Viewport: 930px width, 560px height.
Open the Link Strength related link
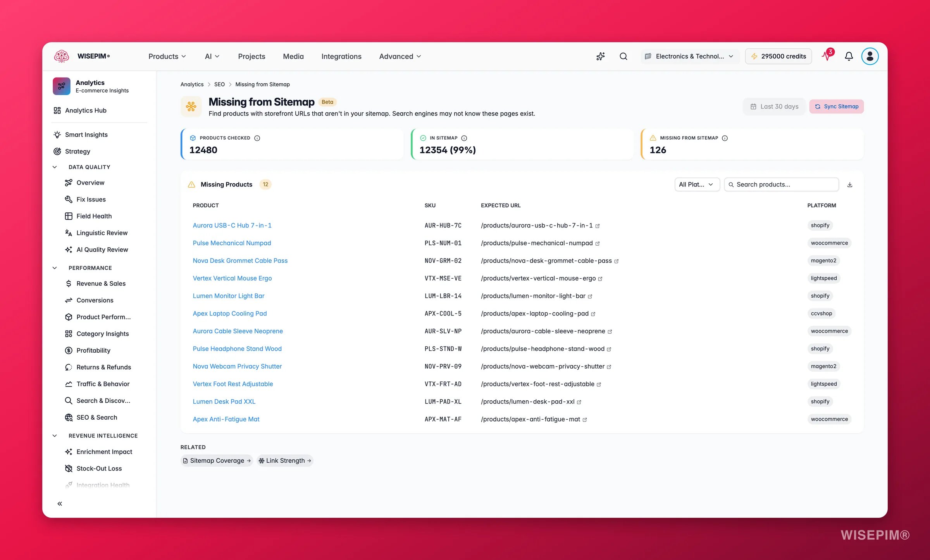click(285, 460)
